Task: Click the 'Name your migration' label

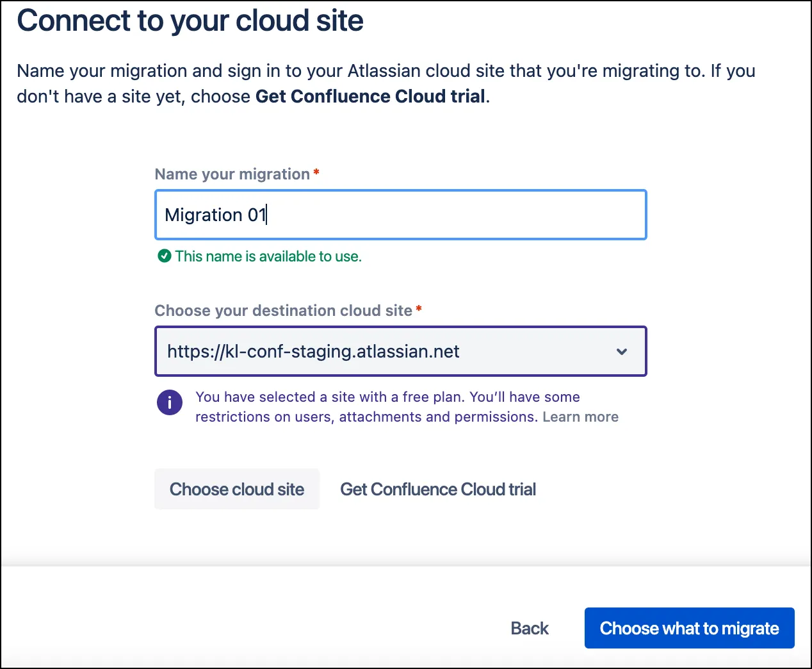Action: pos(232,174)
